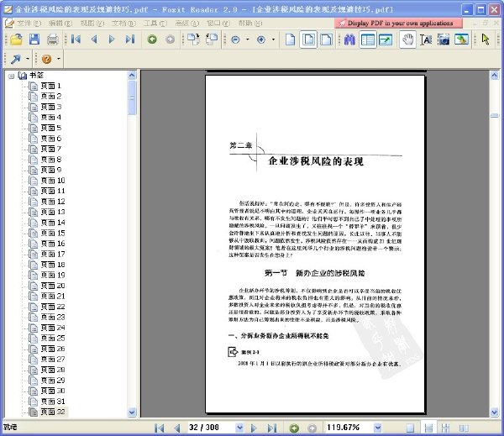Click the green previous view button in top toolbar

pyautogui.click(x=152, y=39)
